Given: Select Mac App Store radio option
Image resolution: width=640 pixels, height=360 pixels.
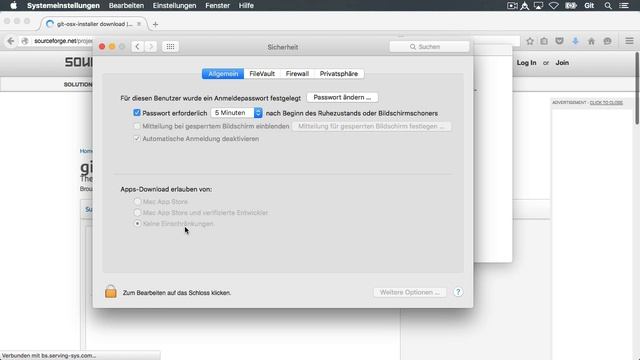Looking at the screenshot, I should (x=137, y=202).
